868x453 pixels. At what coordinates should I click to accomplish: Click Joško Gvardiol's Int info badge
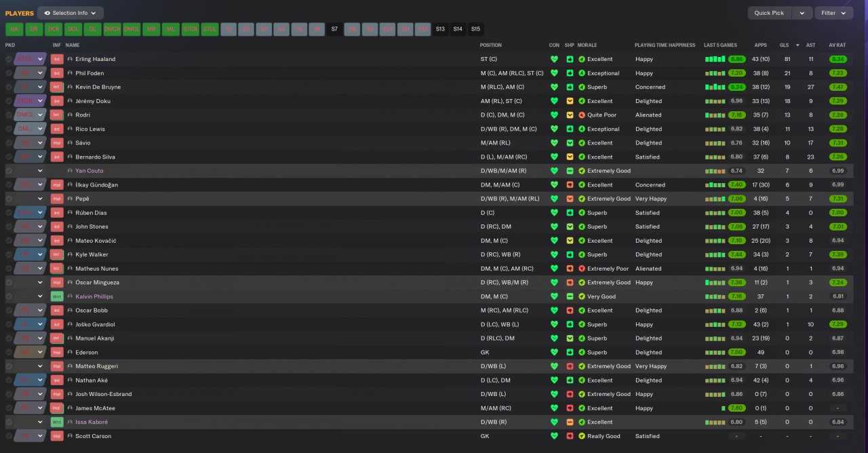(x=57, y=324)
